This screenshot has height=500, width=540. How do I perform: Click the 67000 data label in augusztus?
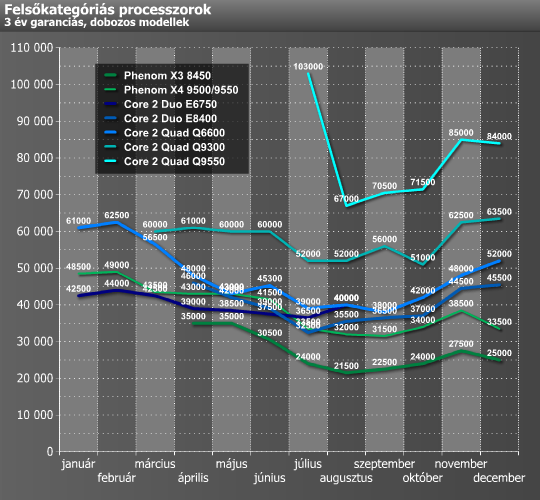click(346, 199)
